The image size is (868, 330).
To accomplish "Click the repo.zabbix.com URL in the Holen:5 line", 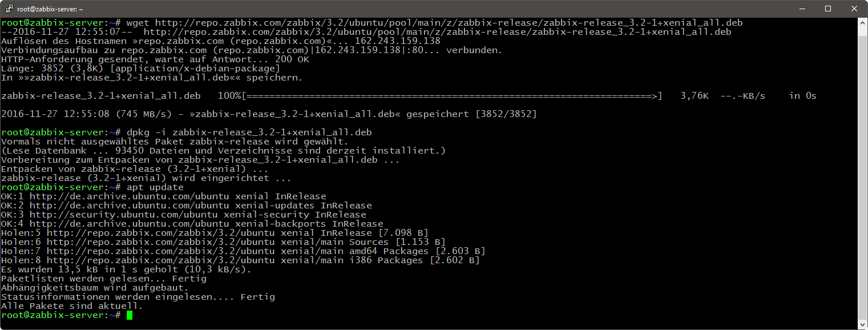I will pos(152,233).
